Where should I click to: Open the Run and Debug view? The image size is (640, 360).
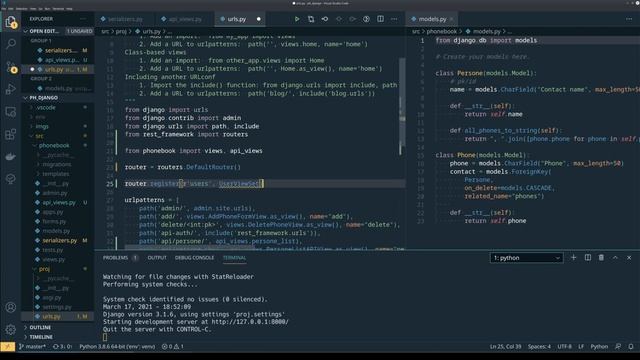click(11, 89)
